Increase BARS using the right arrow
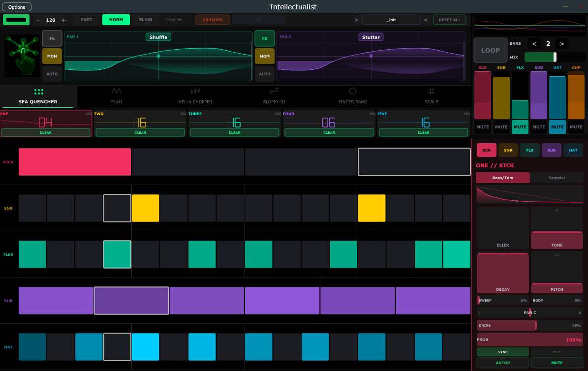Screen dimensions: 588x371 pyautogui.click(x=561, y=43)
